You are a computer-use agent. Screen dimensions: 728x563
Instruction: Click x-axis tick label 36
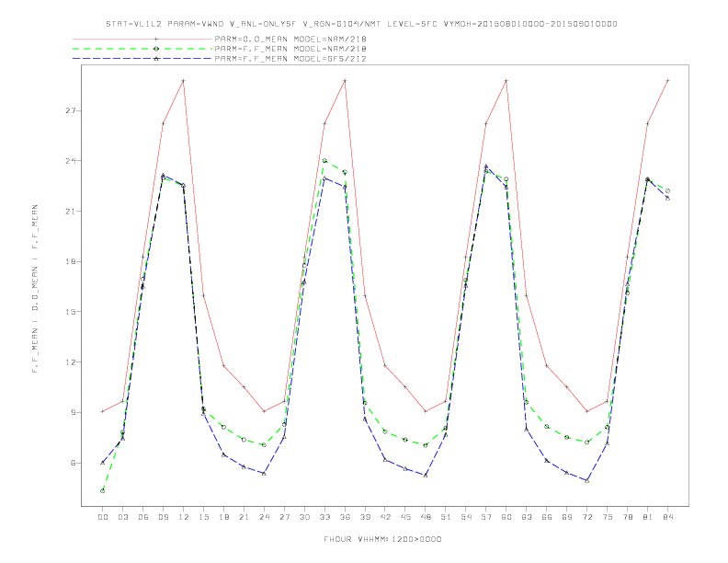click(345, 517)
